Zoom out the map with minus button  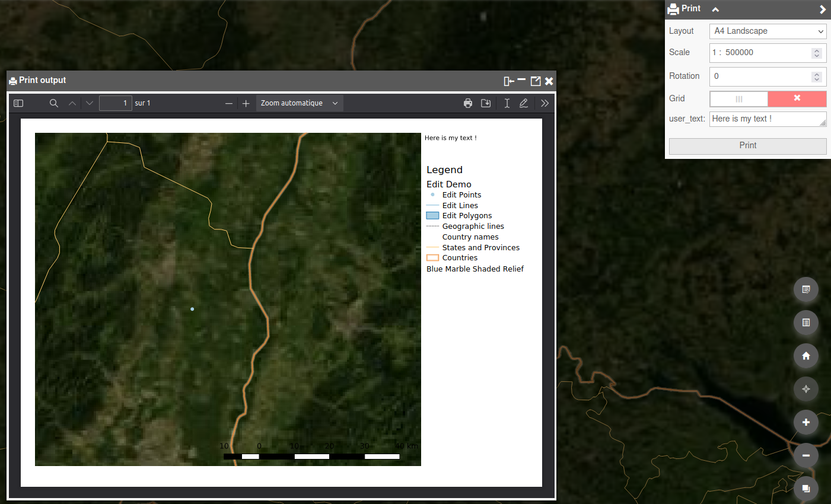coord(805,455)
